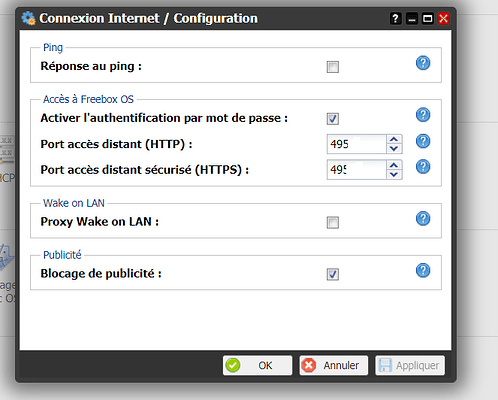The width and height of the screenshot is (498, 400).
Task: Show help for HTTP remote access port
Action: [423, 141]
